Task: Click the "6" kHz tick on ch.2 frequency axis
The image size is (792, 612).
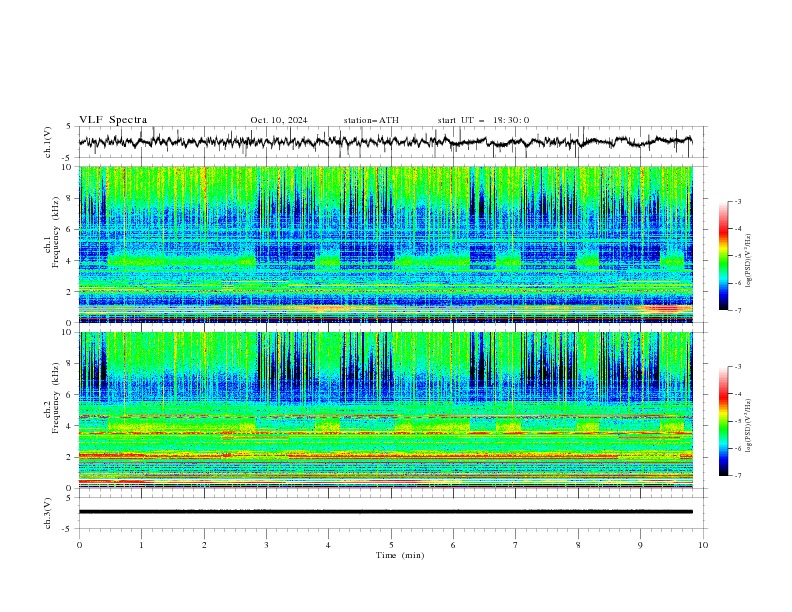Action: [x=70, y=395]
